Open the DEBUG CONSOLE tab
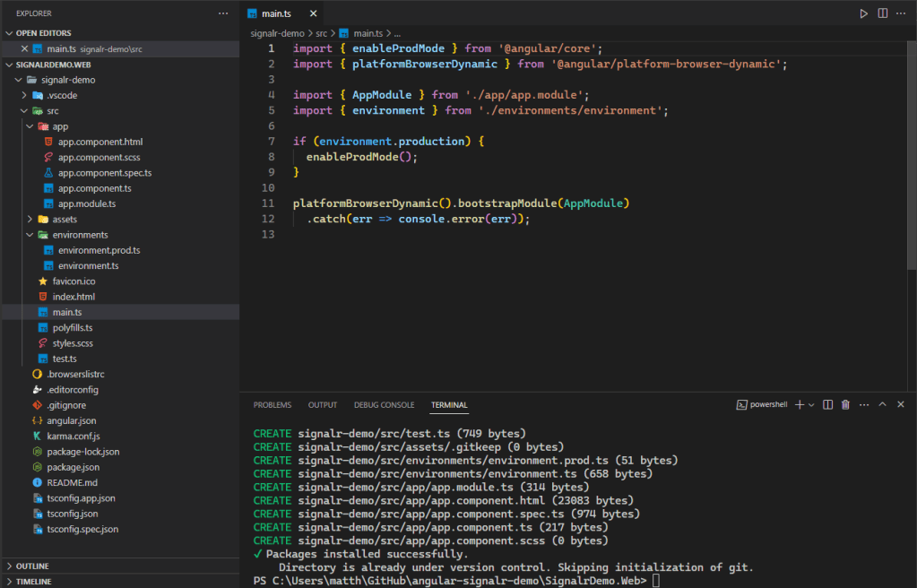917x588 pixels. [x=384, y=405]
